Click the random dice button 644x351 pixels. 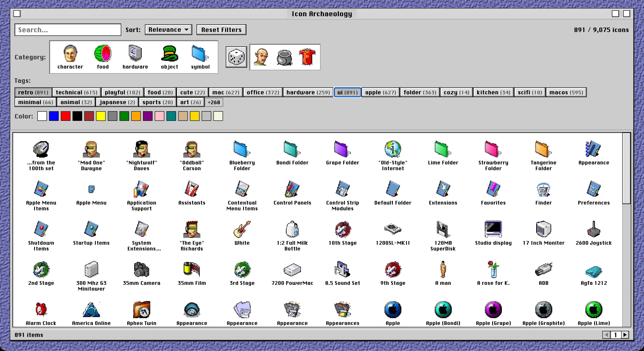click(236, 57)
